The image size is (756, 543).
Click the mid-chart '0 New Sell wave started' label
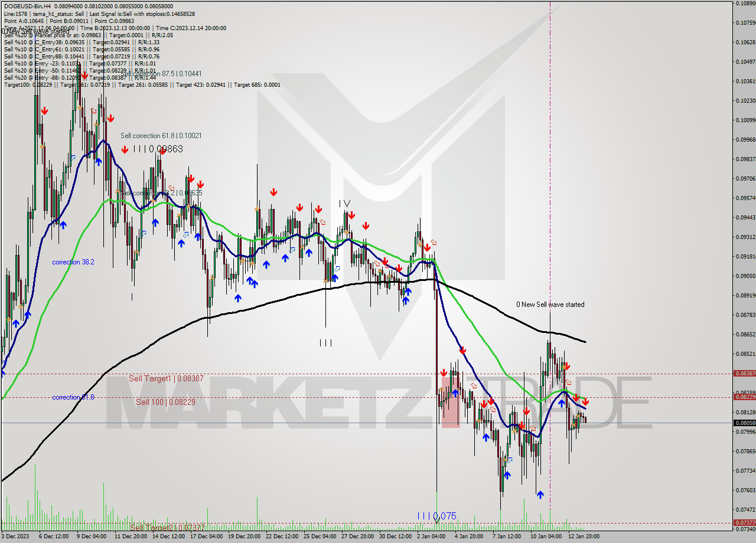550,305
